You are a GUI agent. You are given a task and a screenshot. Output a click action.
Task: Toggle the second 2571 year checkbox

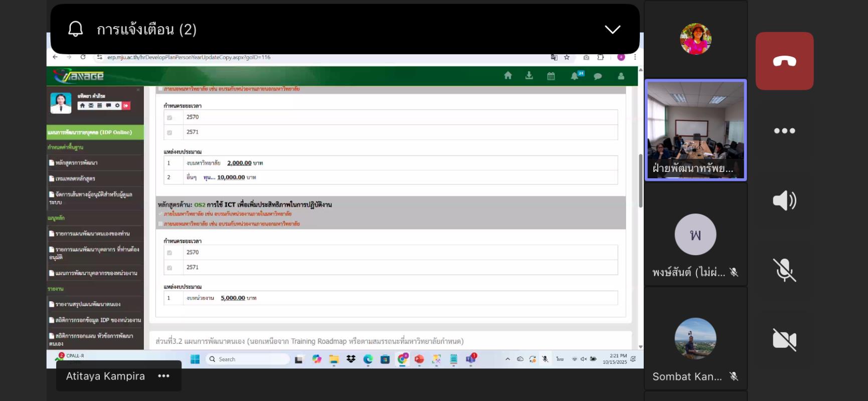[169, 268]
